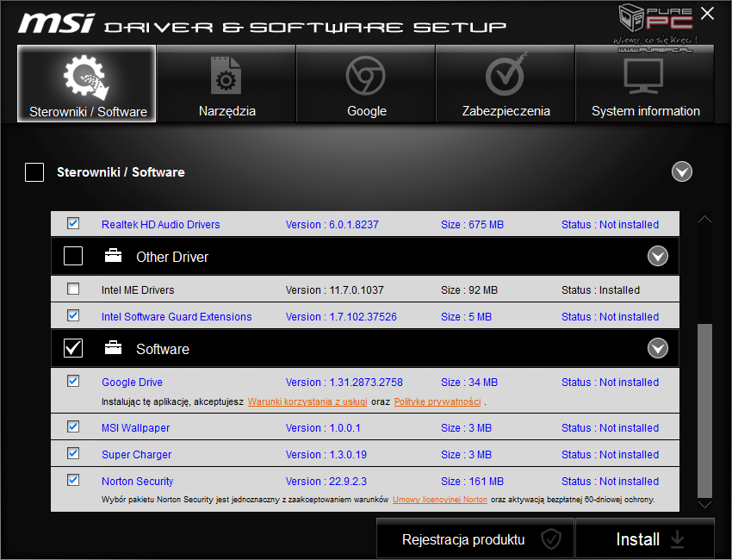Collapse the Software group chevron

pyautogui.click(x=658, y=348)
